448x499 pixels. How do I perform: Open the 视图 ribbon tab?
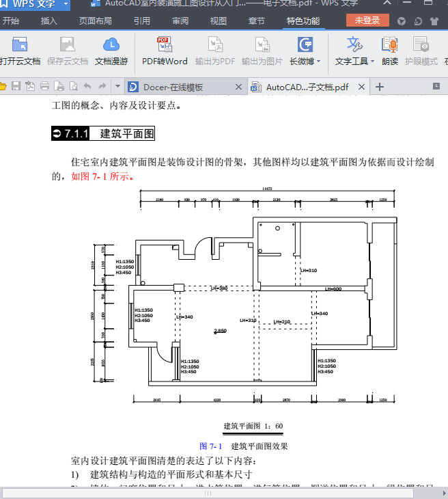[219, 21]
